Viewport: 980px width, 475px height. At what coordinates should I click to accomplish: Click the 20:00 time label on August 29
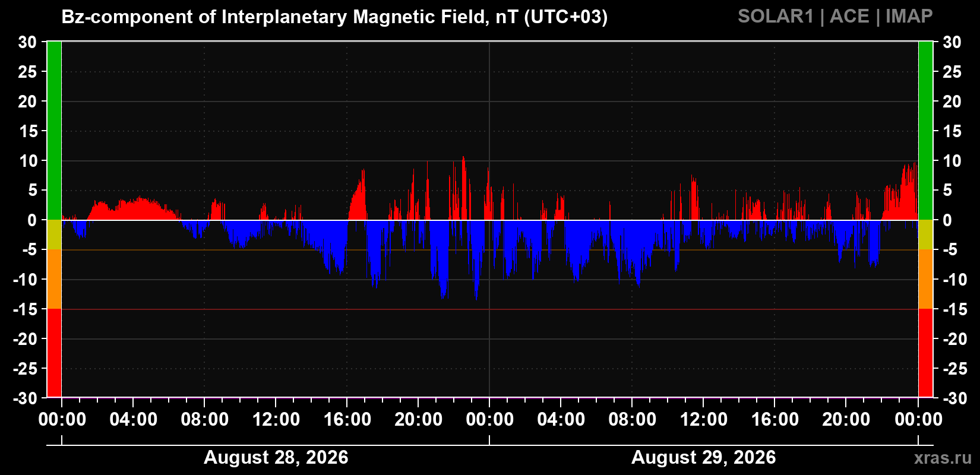[x=846, y=420]
